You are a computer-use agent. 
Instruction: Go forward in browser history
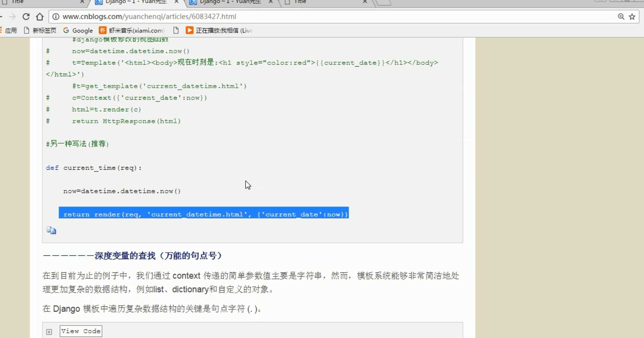click(12, 17)
